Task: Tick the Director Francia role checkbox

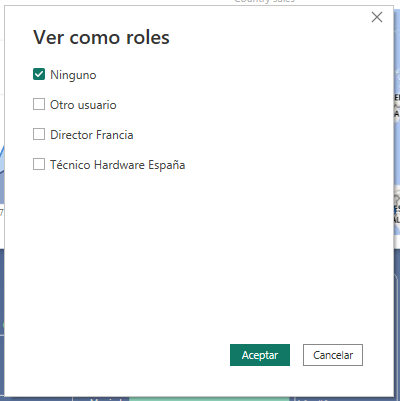Action: (39, 134)
